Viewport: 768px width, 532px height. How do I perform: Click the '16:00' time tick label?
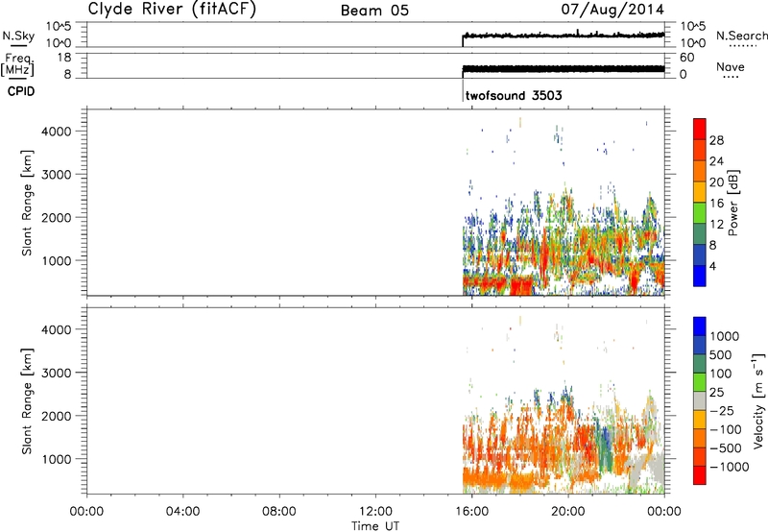point(471,512)
